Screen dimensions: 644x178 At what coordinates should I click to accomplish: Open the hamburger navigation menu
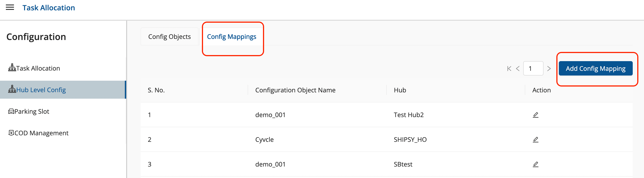tap(10, 7)
